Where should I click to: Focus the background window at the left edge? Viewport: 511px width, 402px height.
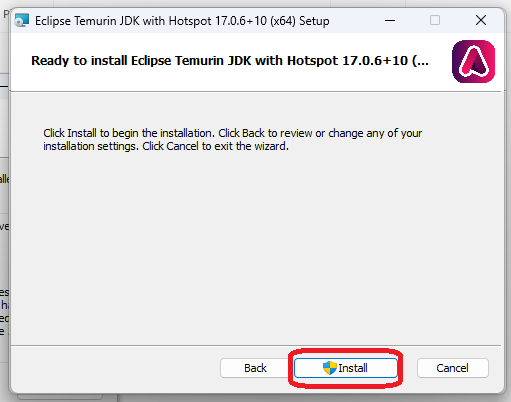(4, 200)
